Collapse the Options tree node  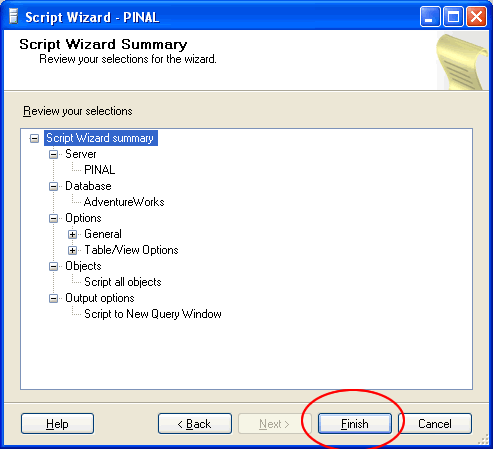[53, 218]
